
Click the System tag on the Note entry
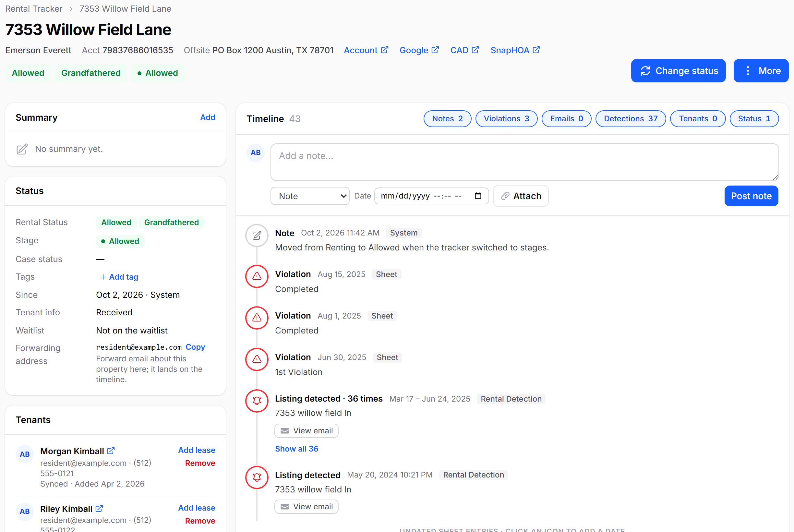[x=403, y=233]
